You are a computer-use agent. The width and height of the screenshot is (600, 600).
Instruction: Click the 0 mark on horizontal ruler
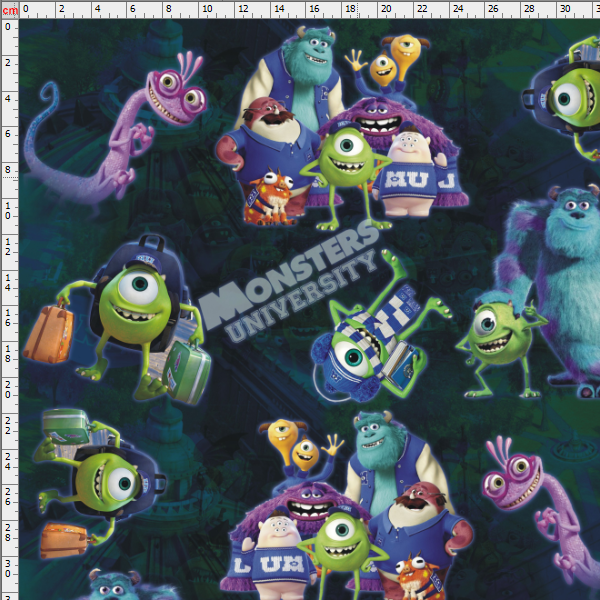(24, 9)
